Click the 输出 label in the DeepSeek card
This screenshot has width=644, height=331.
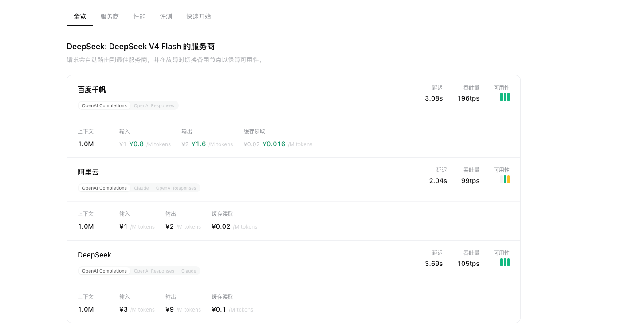click(171, 297)
